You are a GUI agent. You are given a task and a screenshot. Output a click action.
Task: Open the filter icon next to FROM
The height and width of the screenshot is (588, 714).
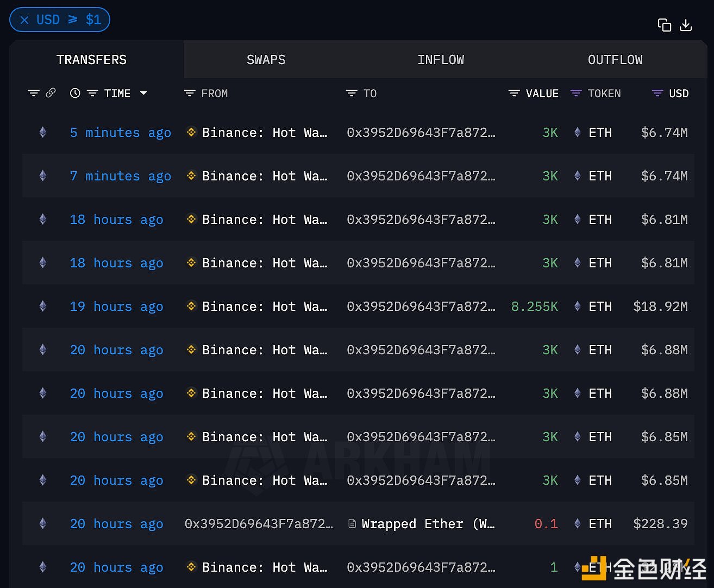(x=189, y=93)
